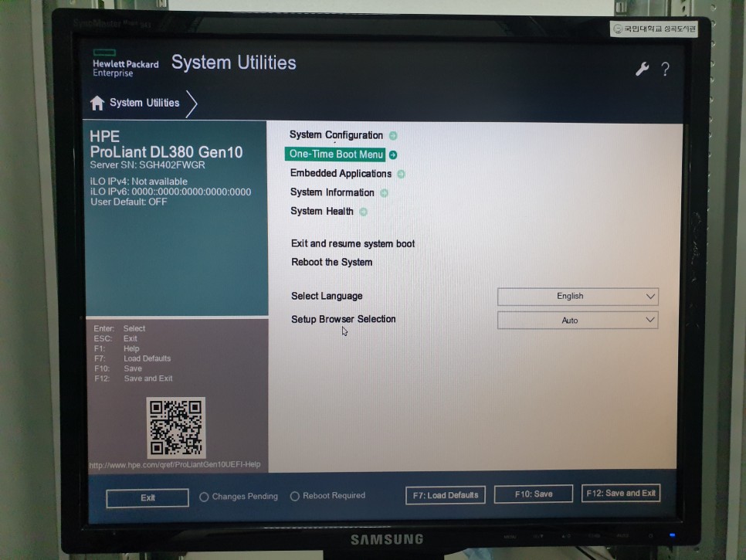Screen dimensions: 746x560
Task: Click arrow icon beside System Health
Action: (363, 212)
